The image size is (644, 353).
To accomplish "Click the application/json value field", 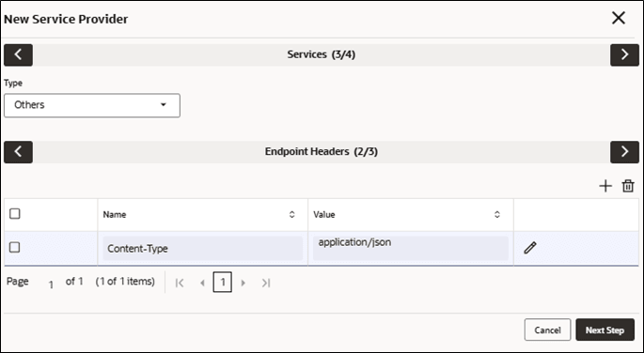I will click(x=411, y=248).
